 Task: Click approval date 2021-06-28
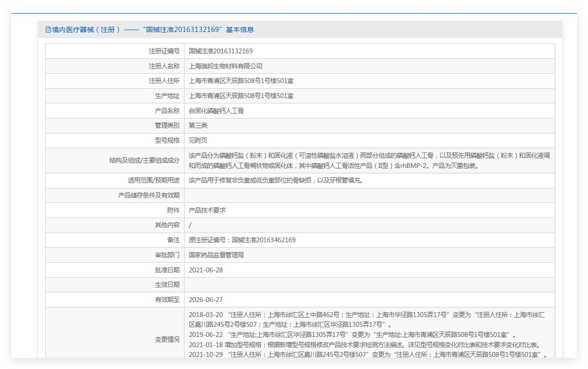coord(206,270)
